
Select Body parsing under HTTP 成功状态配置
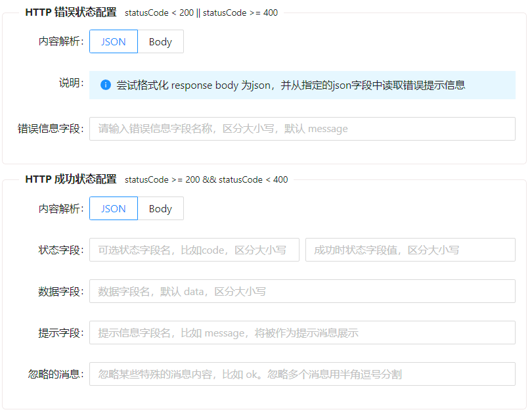(160, 208)
